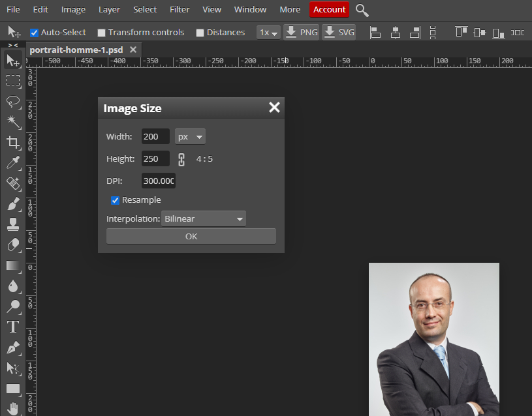The width and height of the screenshot is (532, 416).
Task: Open the Filter menu
Action: tap(180, 10)
